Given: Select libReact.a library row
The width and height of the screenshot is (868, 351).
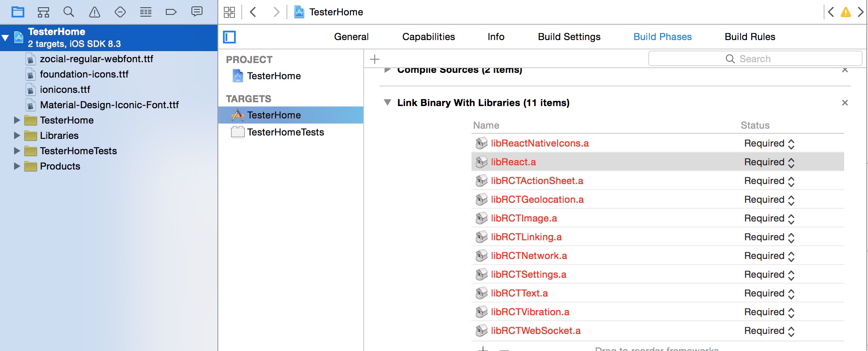Looking at the screenshot, I should click(x=657, y=162).
